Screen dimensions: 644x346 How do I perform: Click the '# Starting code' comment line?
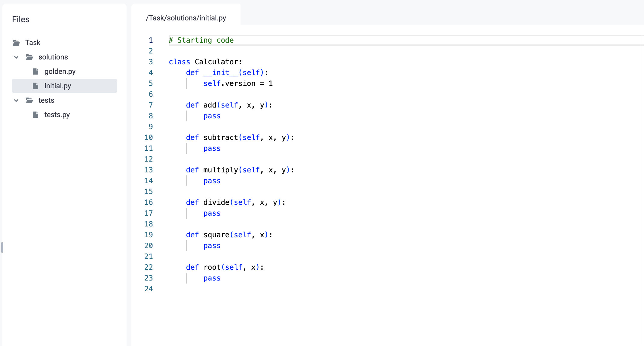pyautogui.click(x=201, y=40)
